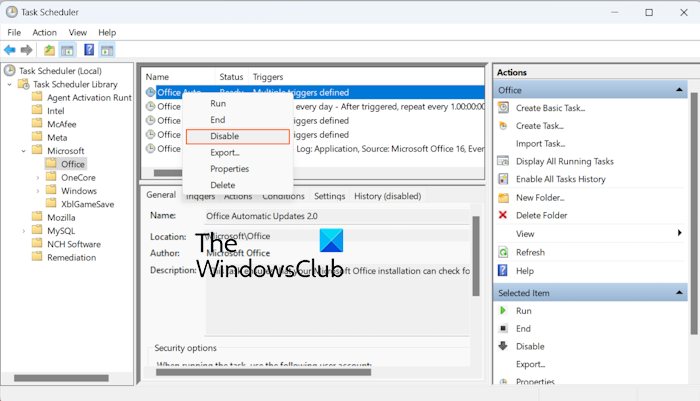The height and width of the screenshot is (401, 700).
Task: Expand the OneCore folder node
Action: [x=38, y=178]
